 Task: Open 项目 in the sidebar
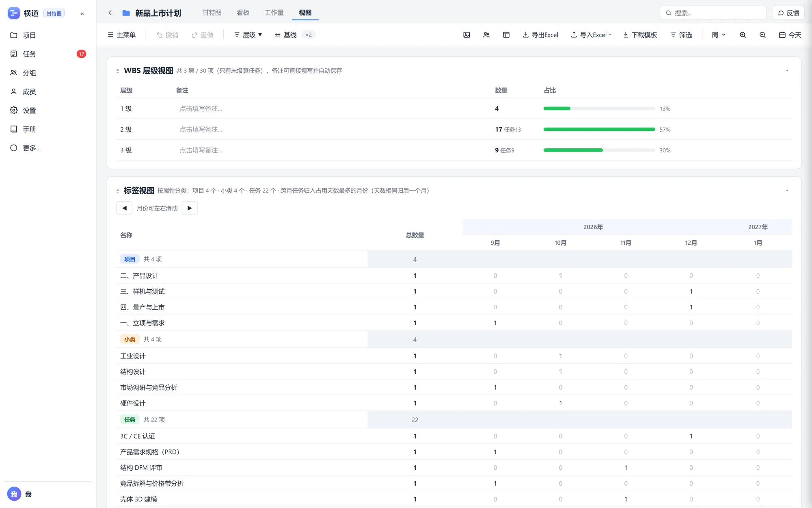(x=48, y=35)
